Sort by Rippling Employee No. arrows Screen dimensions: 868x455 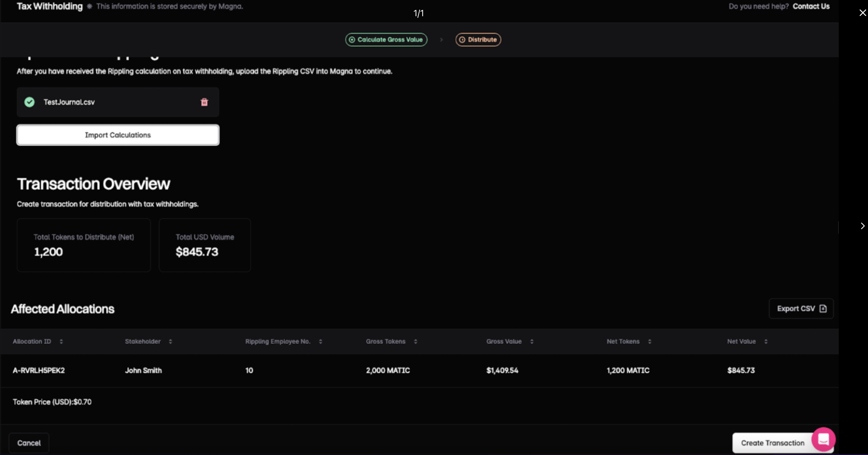tap(320, 341)
